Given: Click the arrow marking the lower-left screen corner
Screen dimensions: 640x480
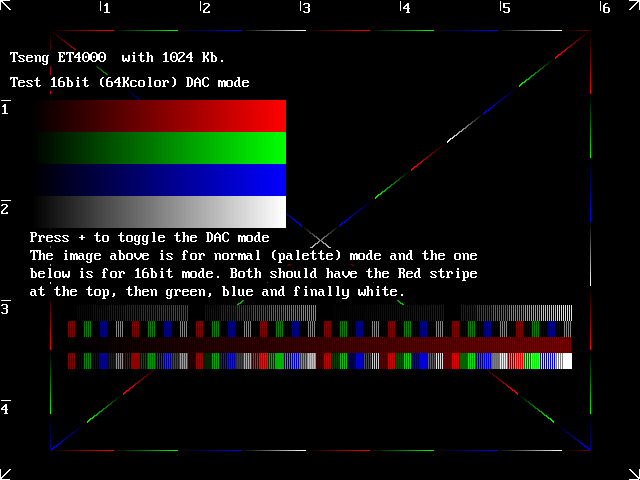Looking at the screenshot, I should (6, 474).
